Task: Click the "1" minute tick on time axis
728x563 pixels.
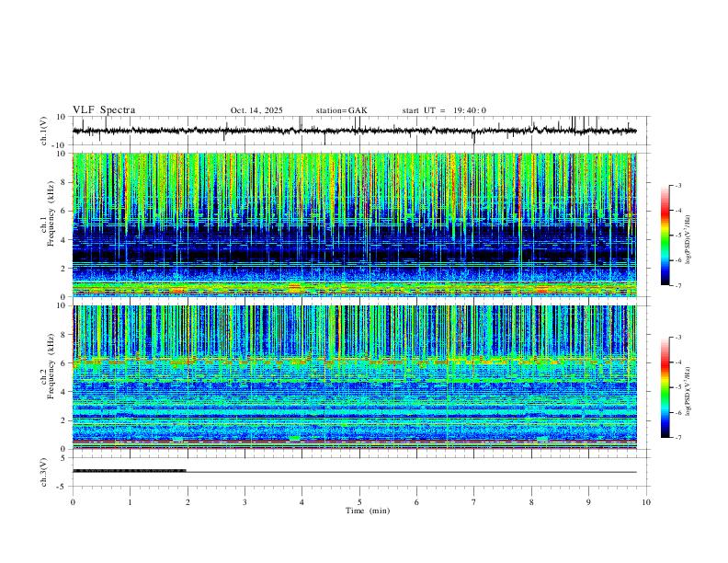Action: click(130, 502)
